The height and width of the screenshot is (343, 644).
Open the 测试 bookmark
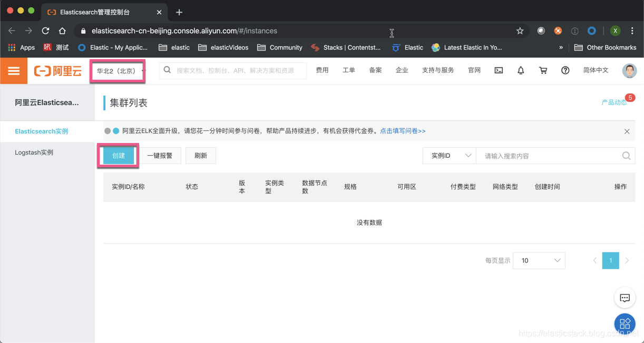56,47
